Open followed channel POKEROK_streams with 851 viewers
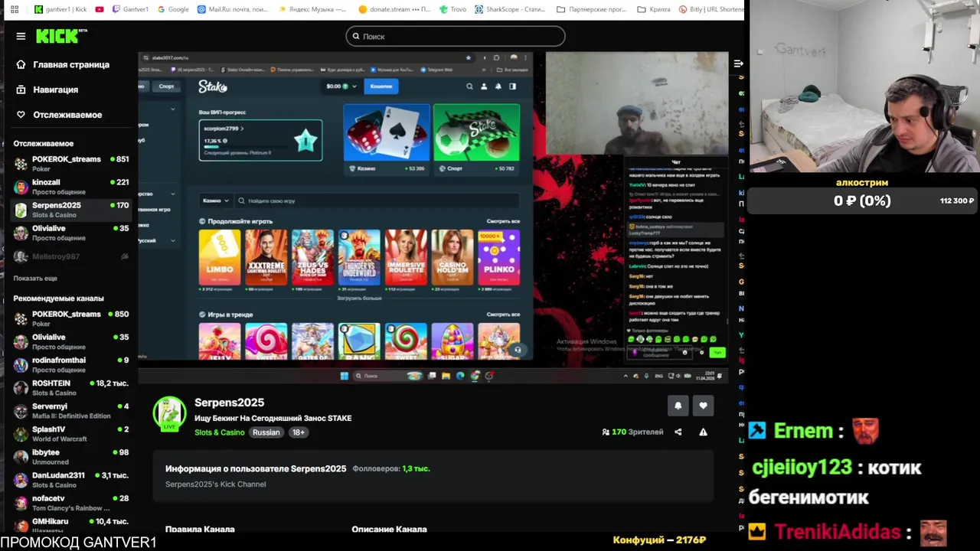This screenshot has width=980, height=551. click(x=70, y=163)
